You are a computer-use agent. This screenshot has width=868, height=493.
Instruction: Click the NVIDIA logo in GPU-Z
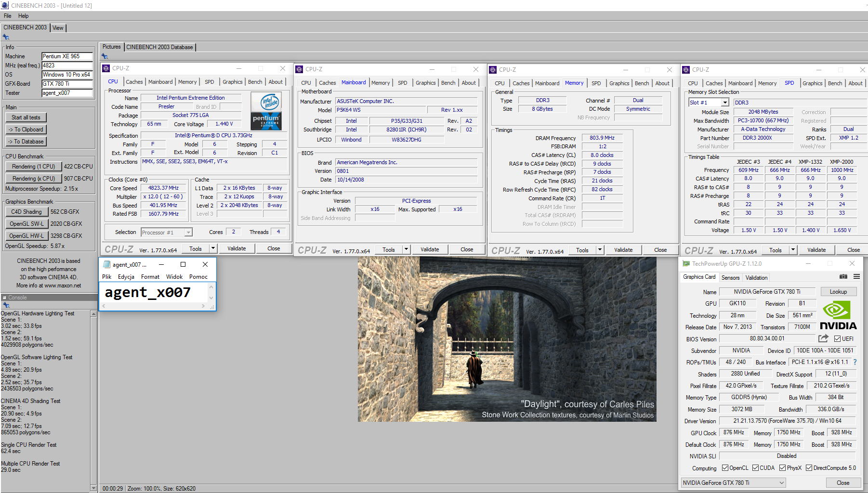pyautogui.click(x=838, y=315)
